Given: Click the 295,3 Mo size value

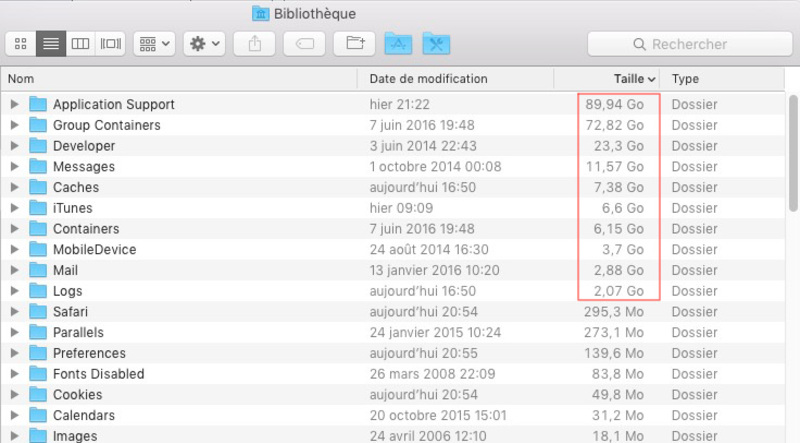Looking at the screenshot, I should point(614,311).
